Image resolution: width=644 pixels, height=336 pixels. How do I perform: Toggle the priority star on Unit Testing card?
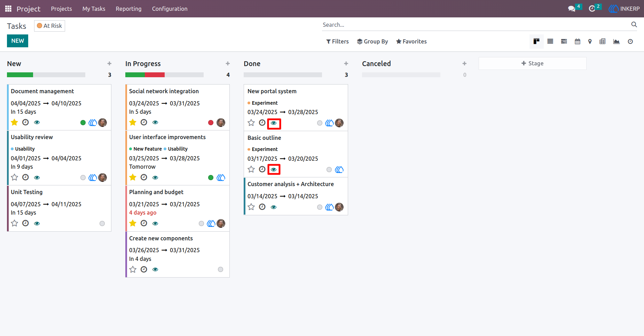coord(14,223)
